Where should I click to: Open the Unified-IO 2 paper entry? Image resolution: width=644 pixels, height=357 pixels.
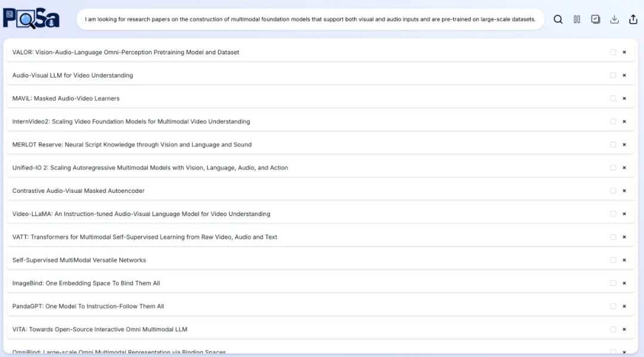[x=150, y=168]
